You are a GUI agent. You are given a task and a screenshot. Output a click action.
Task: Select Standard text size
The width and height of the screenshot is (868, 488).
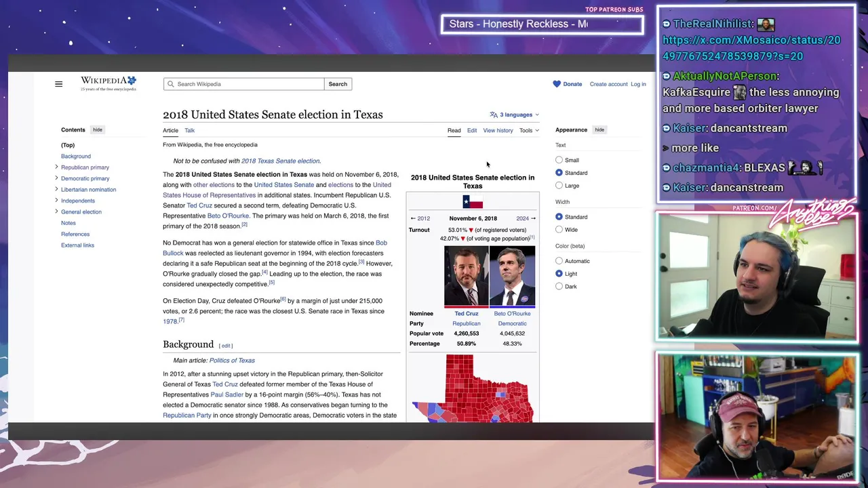[x=559, y=173]
